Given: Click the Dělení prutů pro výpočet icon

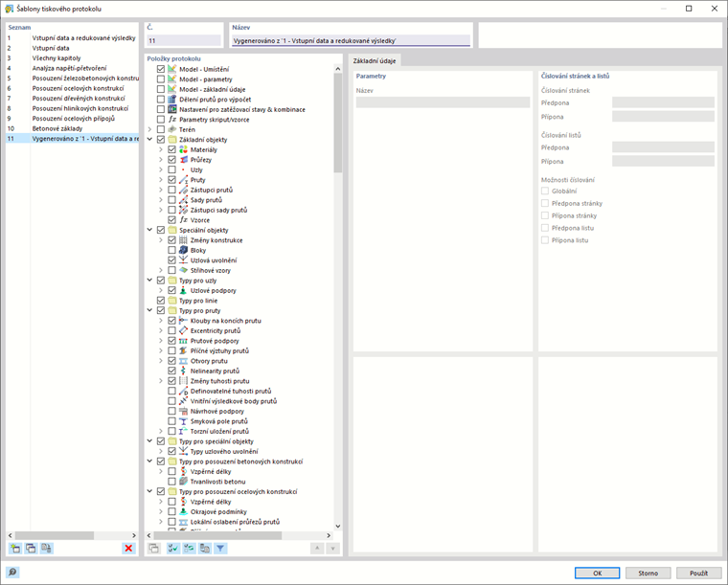Looking at the screenshot, I should (x=172, y=100).
